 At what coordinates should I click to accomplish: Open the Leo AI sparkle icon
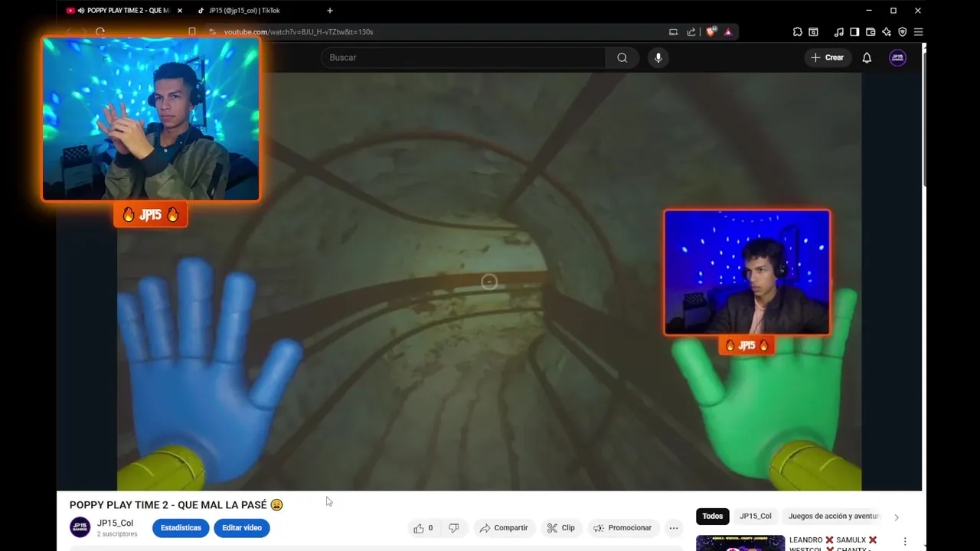[887, 32]
